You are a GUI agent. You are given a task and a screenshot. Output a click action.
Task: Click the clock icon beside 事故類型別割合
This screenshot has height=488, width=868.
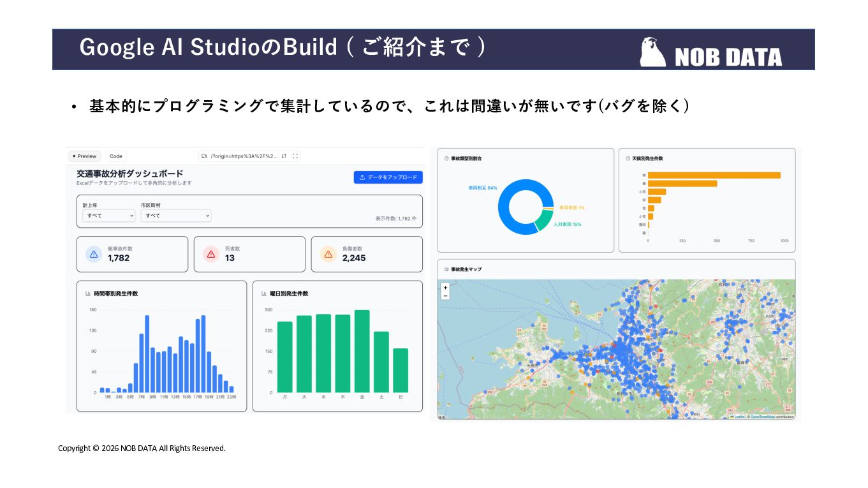446,158
